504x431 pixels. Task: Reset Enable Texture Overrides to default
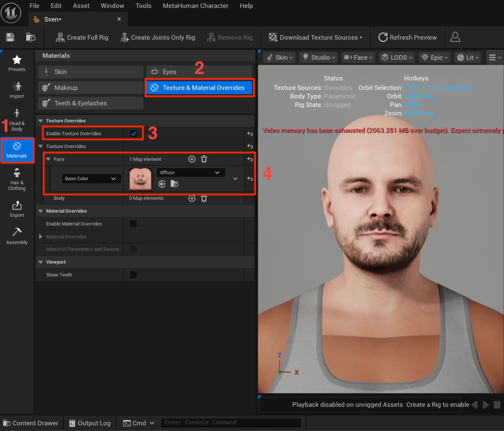click(250, 134)
